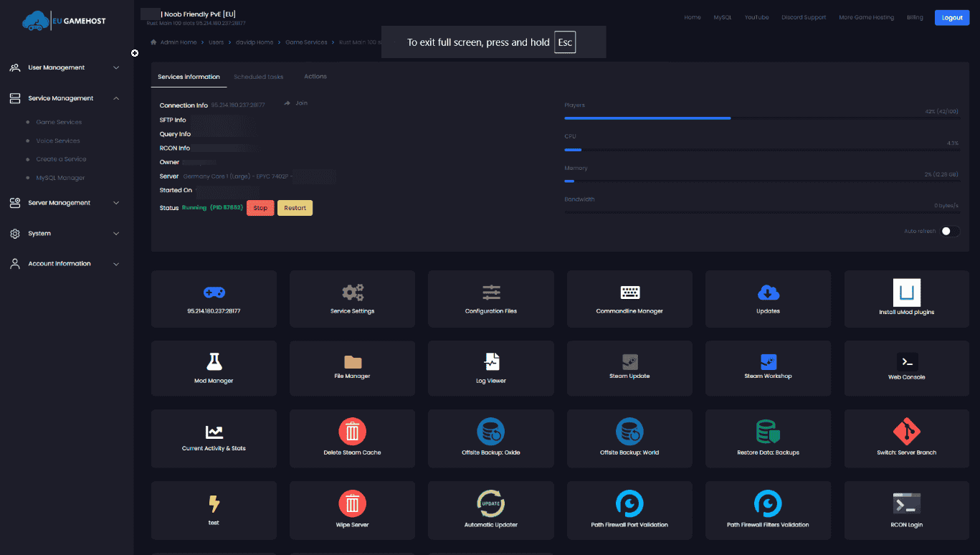This screenshot has width=980, height=555.
Task: Expand Server Management sidebar section
Action: click(x=65, y=203)
